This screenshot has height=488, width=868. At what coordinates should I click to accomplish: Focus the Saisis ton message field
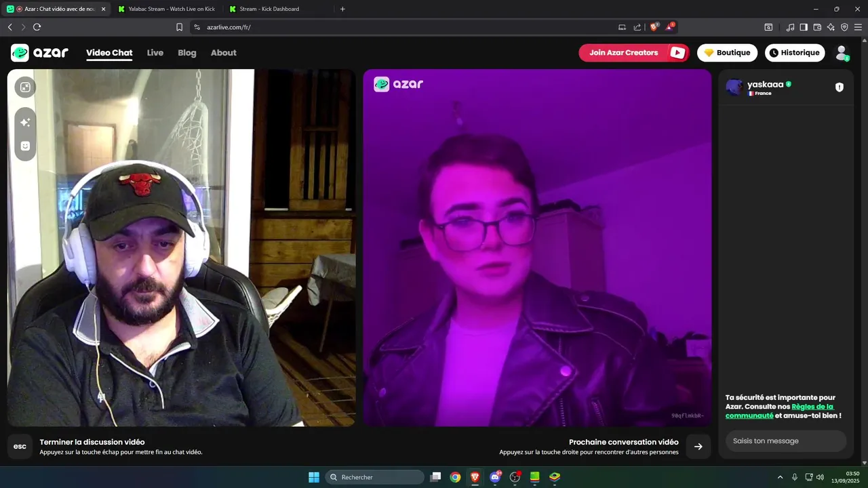[x=786, y=441]
